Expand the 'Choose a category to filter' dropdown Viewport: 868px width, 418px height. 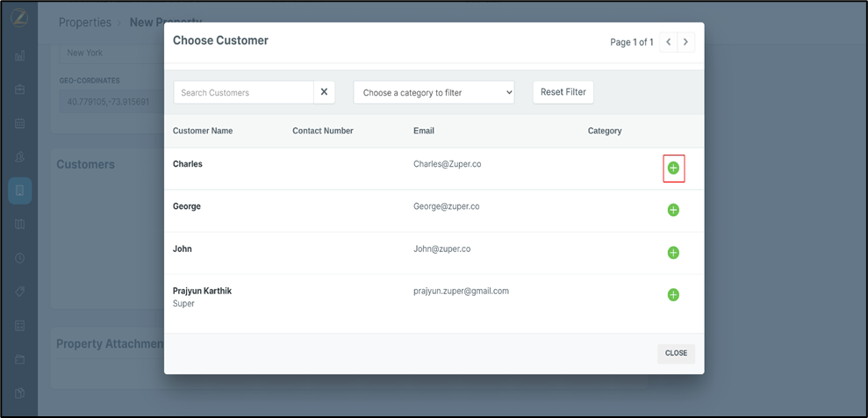pyautogui.click(x=434, y=92)
